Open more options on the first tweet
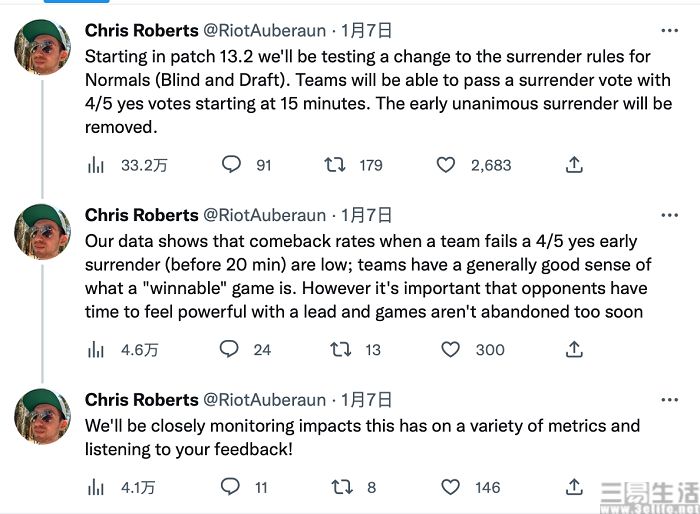The image size is (700, 514). pos(670,30)
